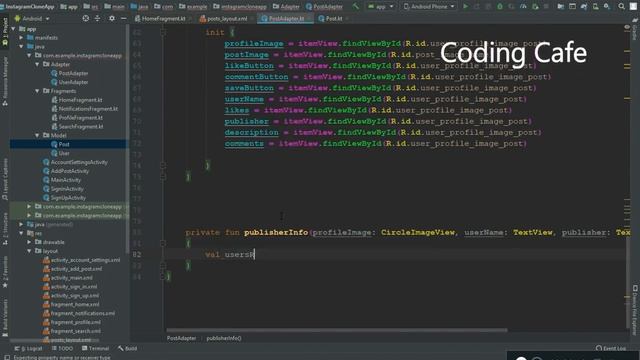The image size is (640, 360).
Task: Open the TODO tool window
Action: pos(62,348)
